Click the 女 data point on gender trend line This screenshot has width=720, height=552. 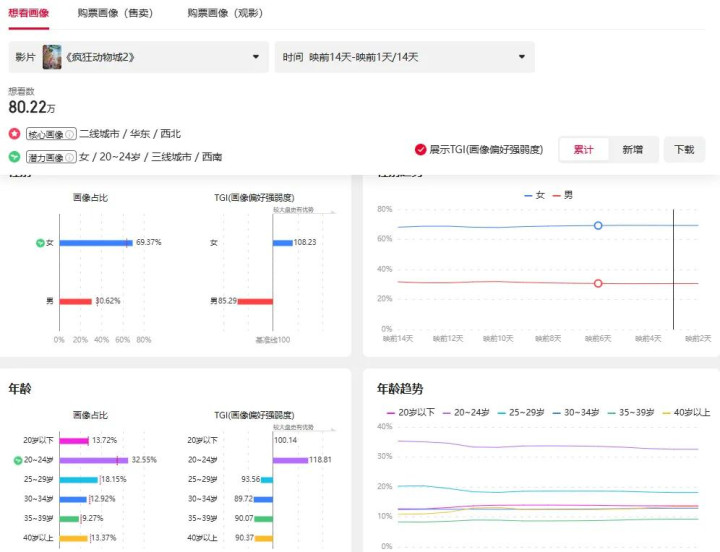(x=598, y=226)
